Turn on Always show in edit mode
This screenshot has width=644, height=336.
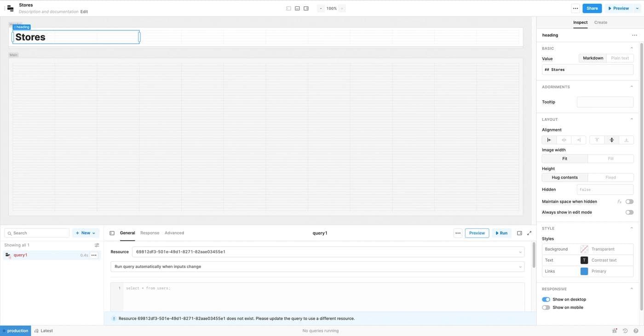(x=629, y=212)
